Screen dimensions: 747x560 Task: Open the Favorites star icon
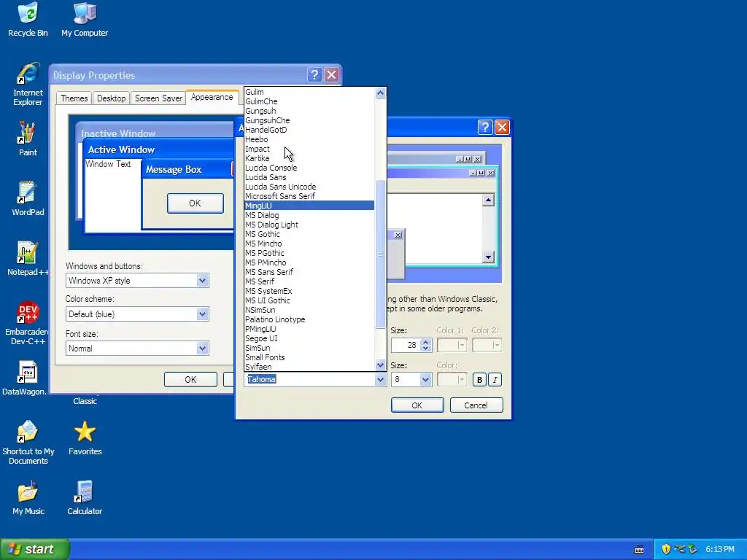85,438
